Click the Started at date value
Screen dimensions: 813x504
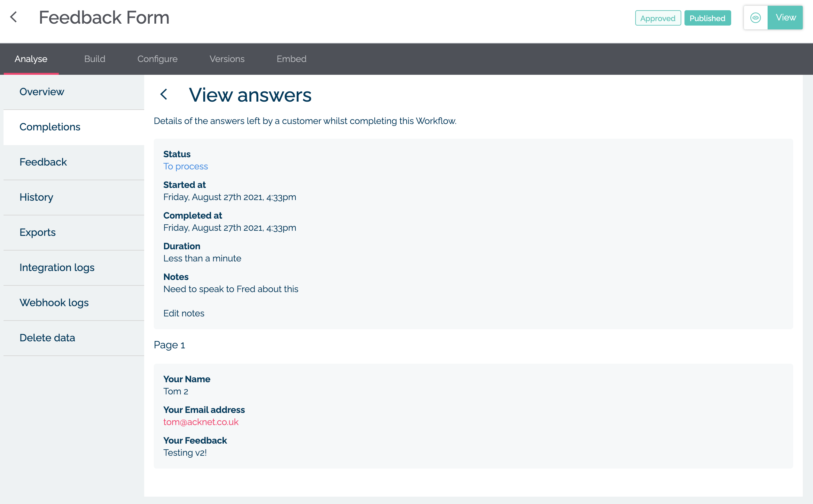coord(230,197)
